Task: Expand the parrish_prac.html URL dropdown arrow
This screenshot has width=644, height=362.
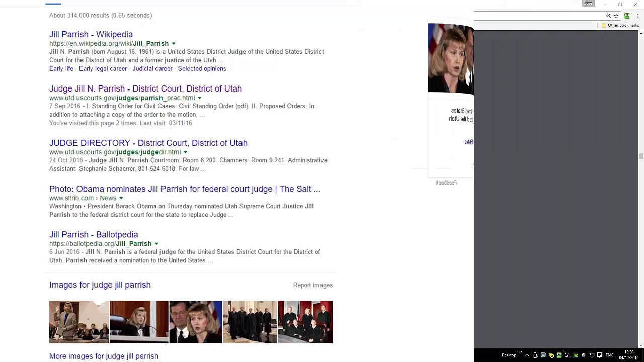Action: tap(200, 98)
